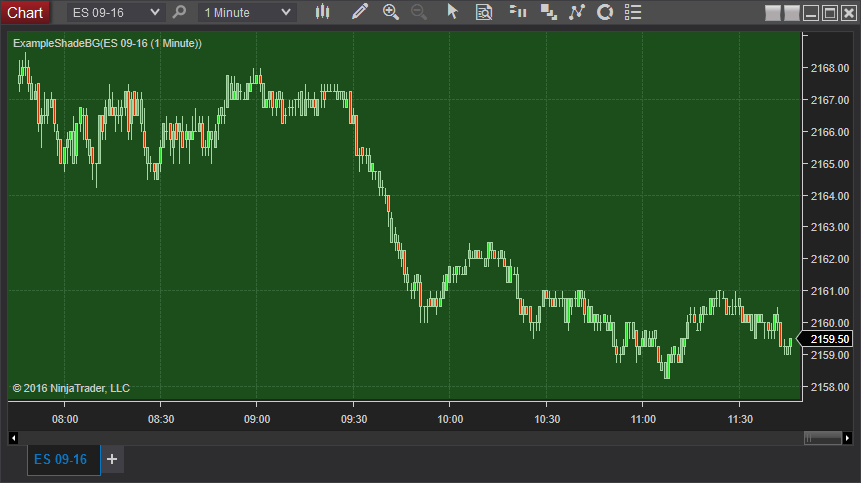
Task: Search instrument with the magnifier icon
Action: (x=179, y=12)
